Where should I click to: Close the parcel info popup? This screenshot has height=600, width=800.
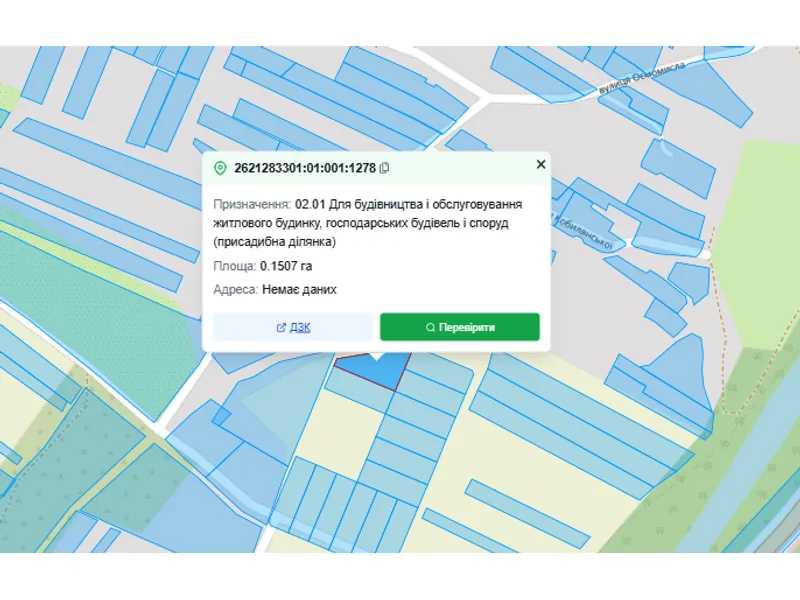click(x=541, y=165)
